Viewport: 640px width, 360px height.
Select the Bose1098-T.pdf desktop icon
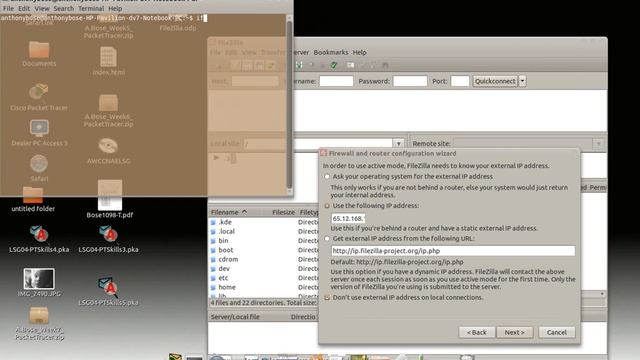click(109, 200)
